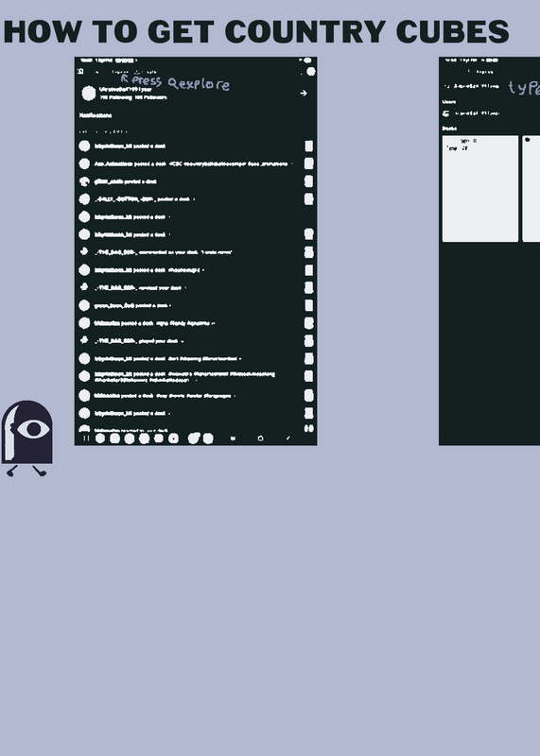The image size is (540, 756).
Task: Open the large profile avatar
Action: click(89, 93)
